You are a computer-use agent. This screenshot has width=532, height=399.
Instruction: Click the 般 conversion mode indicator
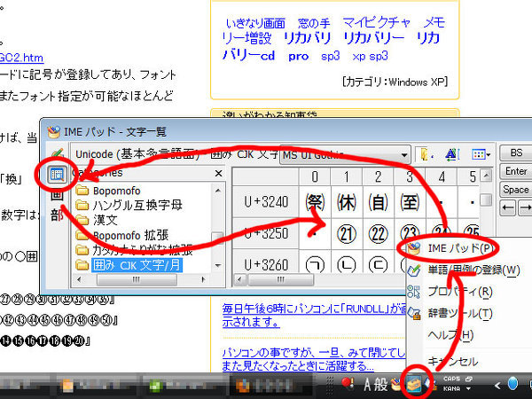coord(380,385)
